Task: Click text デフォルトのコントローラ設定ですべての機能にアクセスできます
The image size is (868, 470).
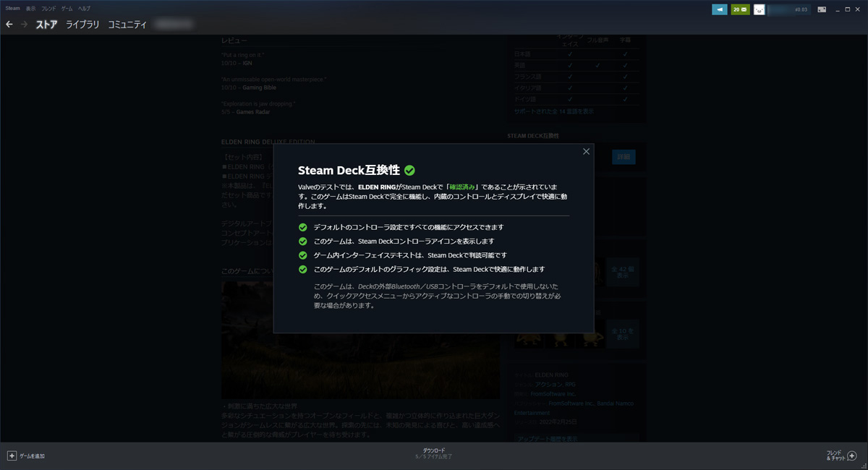Action: [x=409, y=227]
